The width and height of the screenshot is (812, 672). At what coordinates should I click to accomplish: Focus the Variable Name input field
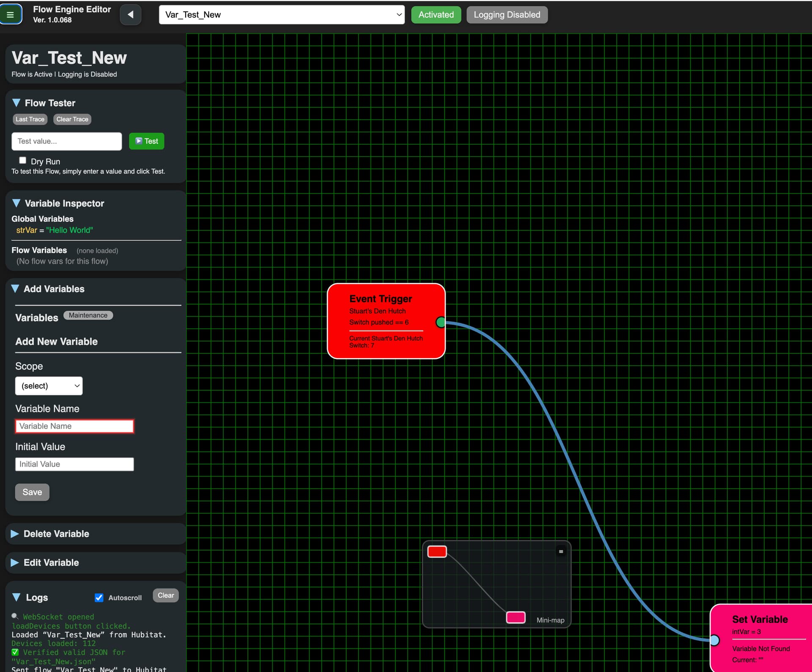click(x=74, y=426)
